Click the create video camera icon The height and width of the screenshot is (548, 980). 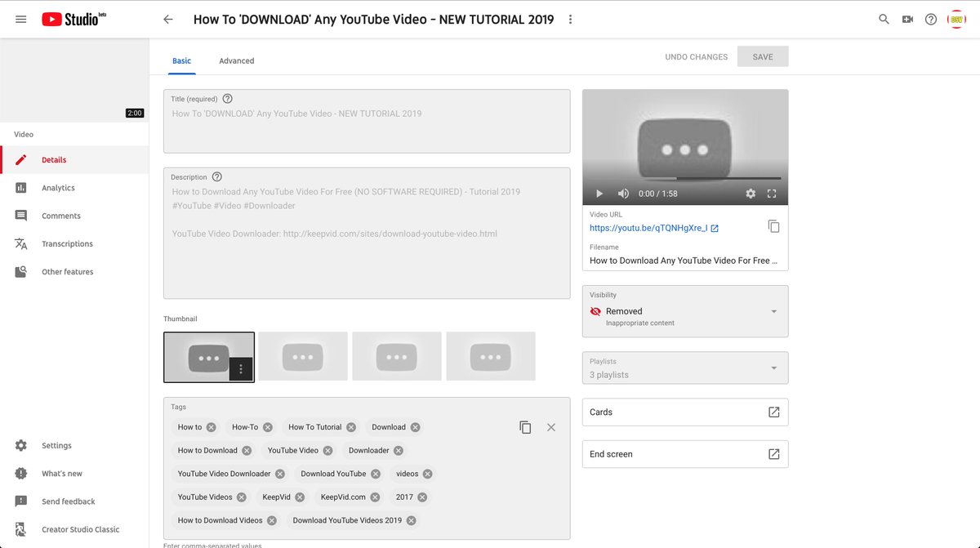[x=907, y=20]
